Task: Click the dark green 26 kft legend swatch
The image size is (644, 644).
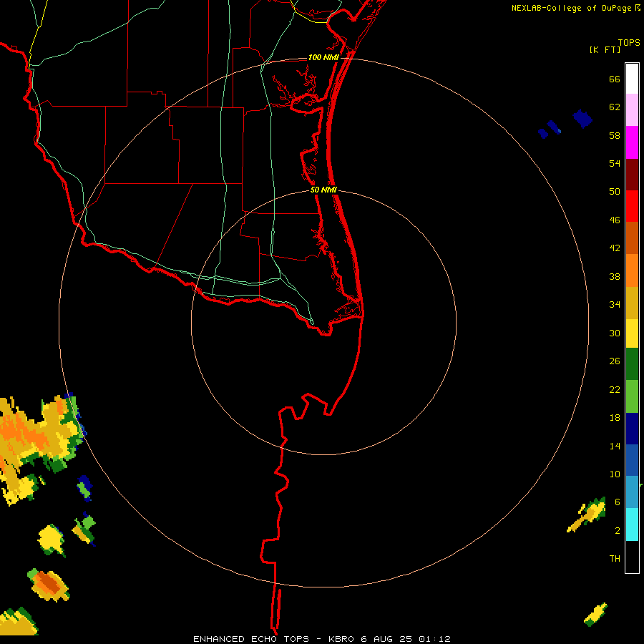Action: pyautogui.click(x=632, y=364)
